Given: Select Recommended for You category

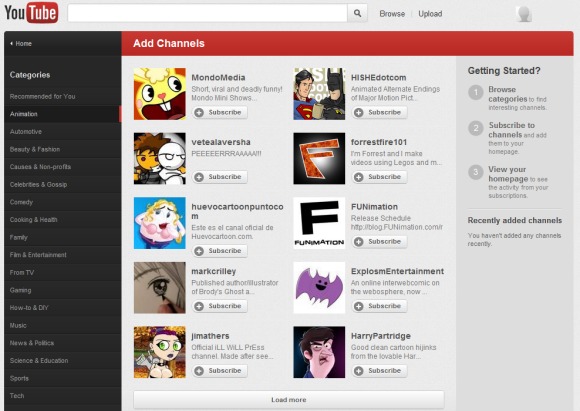Looking at the screenshot, I should [x=63, y=97].
